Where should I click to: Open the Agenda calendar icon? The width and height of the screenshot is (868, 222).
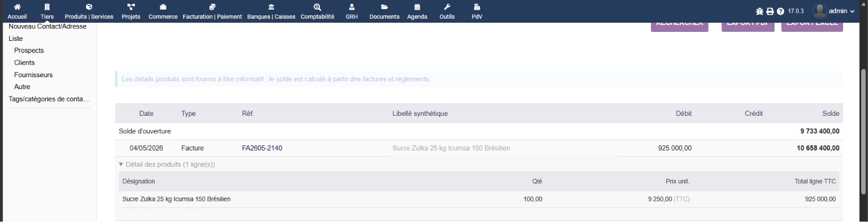[417, 7]
